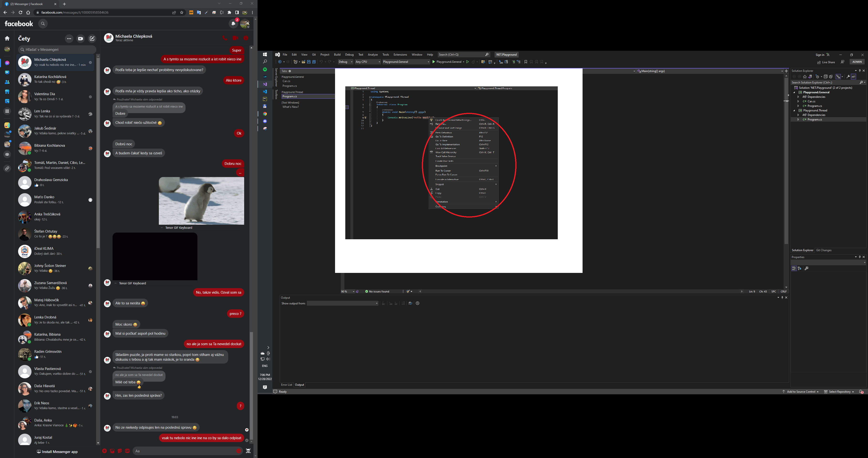Image resolution: width=868 pixels, height=458 pixels.
Task: Open Solution Explorer Properties wrench icon
Action: coord(848,77)
